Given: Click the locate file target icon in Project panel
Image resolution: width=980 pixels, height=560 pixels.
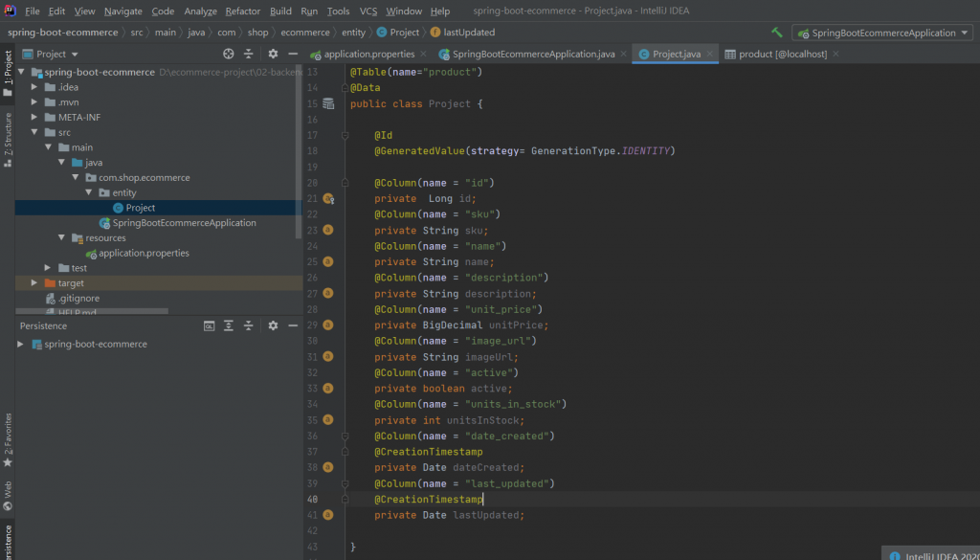Looking at the screenshot, I should tap(229, 55).
